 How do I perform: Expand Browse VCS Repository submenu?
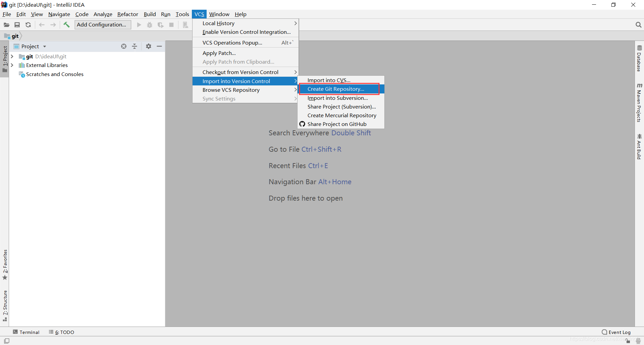click(245, 90)
